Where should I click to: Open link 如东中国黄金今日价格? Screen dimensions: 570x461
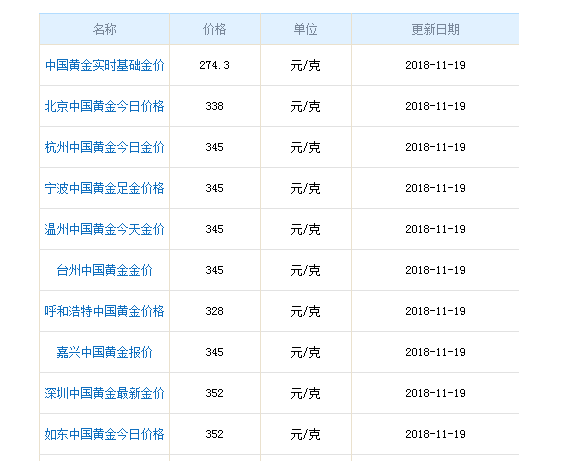tap(105, 434)
